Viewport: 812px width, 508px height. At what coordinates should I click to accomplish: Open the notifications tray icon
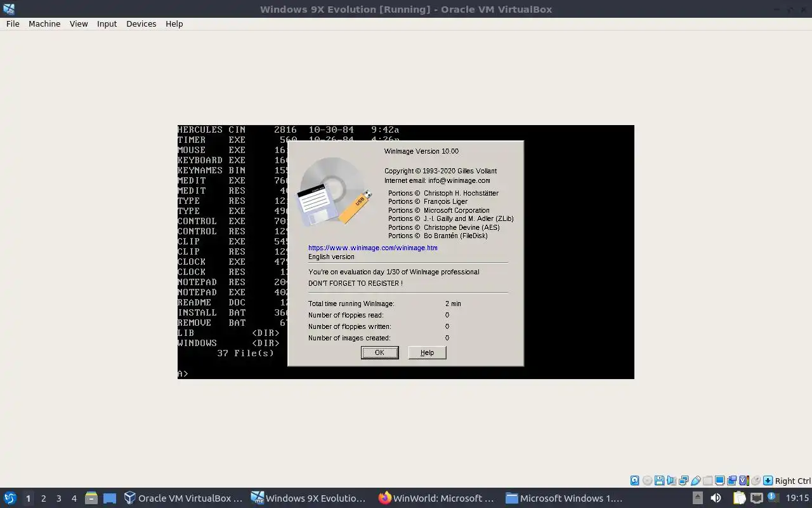773,497
